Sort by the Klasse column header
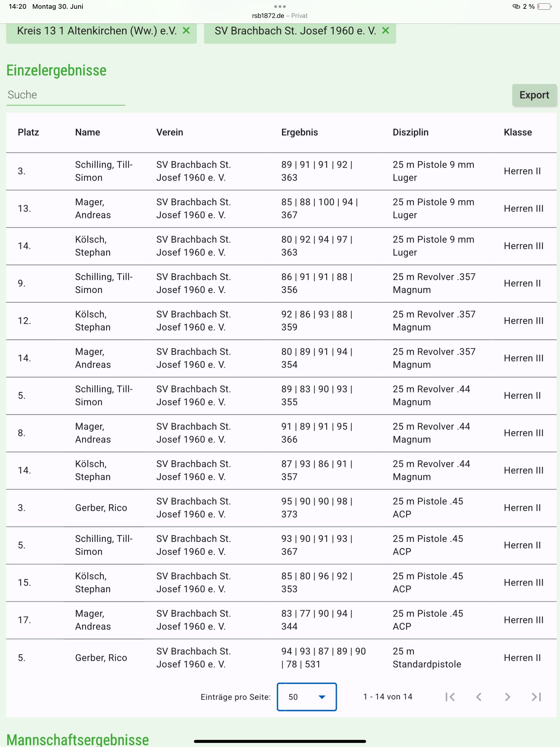 [x=518, y=132]
